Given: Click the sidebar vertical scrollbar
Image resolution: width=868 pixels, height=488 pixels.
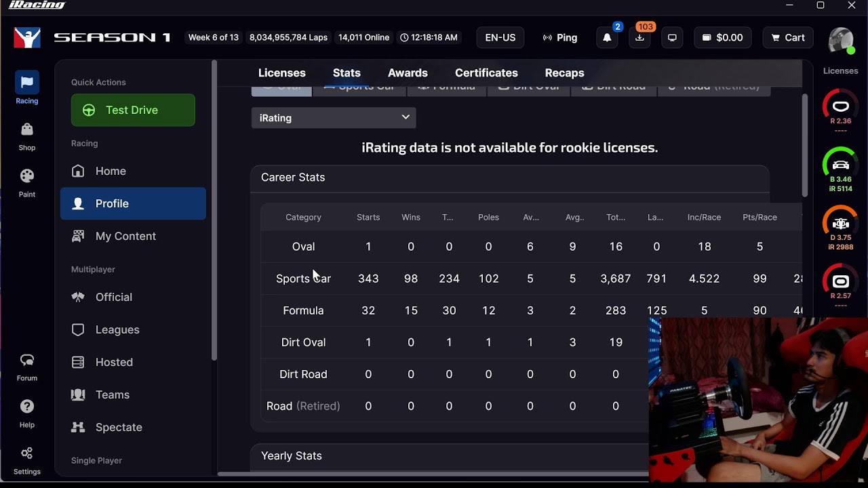Looking at the screenshot, I should click(x=214, y=210).
